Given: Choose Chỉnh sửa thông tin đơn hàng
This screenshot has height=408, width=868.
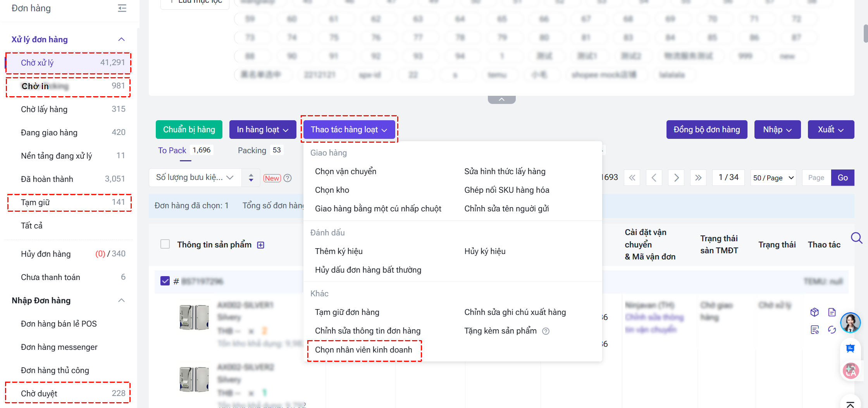Looking at the screenshot, I should tap(368, 331).
